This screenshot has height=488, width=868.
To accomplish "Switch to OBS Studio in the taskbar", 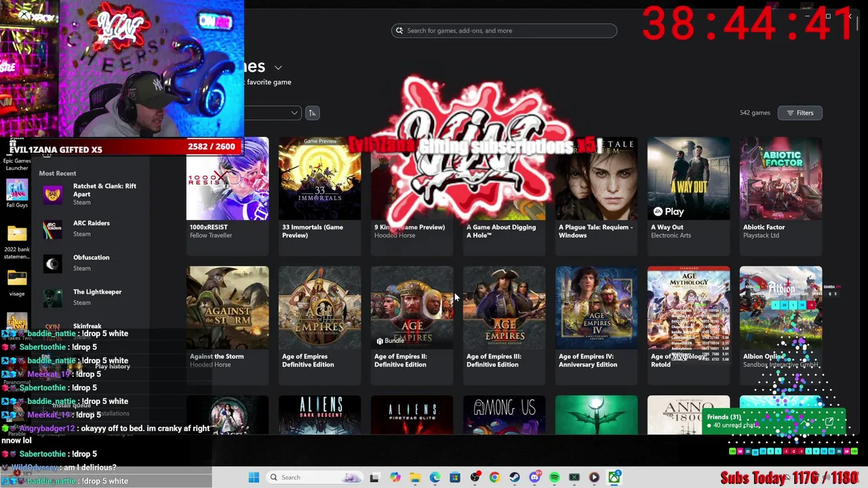I will pos(475,477).
